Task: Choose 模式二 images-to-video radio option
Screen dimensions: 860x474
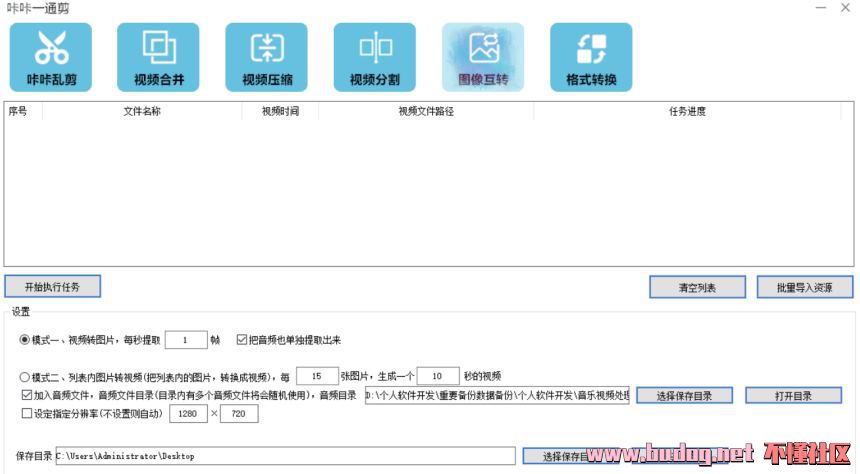Action: [25, 377]
